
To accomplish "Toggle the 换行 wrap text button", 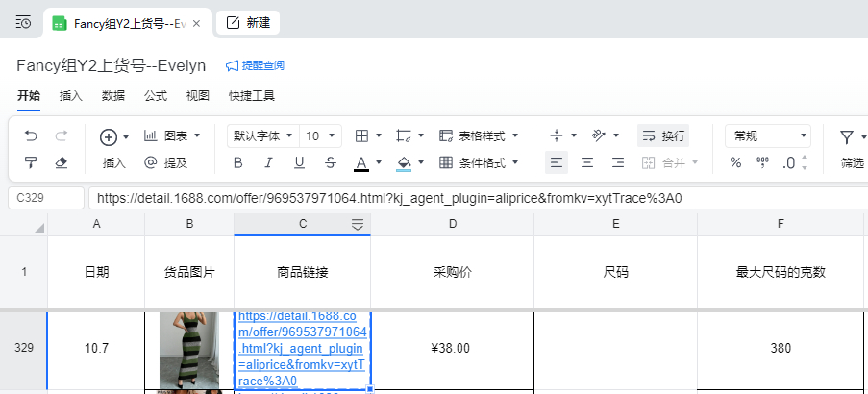I will coord(662,136).
